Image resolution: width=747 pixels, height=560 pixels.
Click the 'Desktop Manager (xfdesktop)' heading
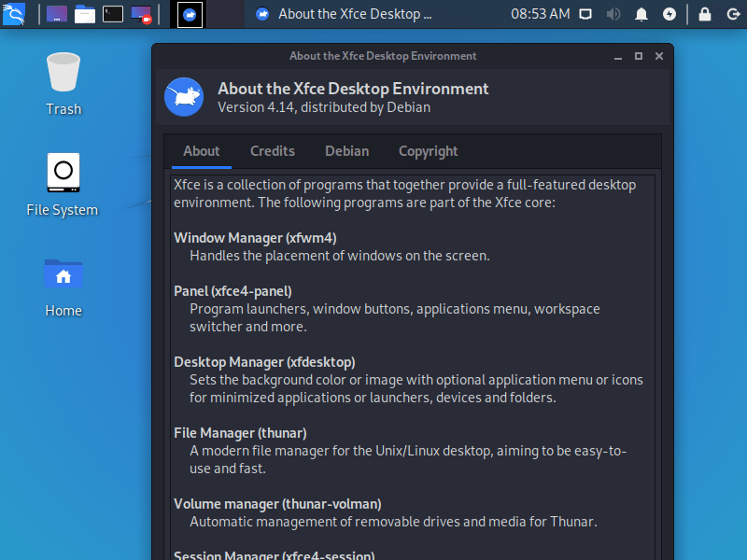pyautogui.click(x=264, y=362)
